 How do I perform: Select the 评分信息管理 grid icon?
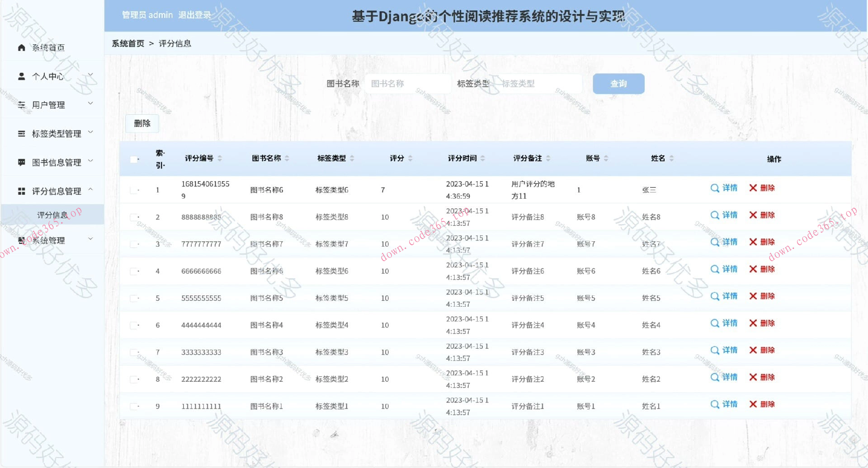point(21,191)
